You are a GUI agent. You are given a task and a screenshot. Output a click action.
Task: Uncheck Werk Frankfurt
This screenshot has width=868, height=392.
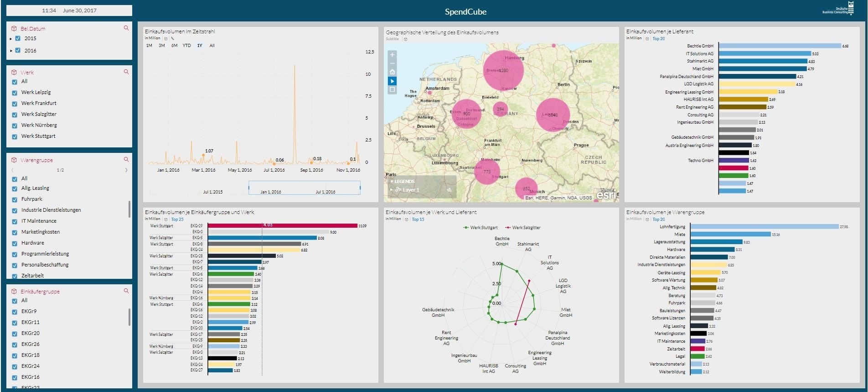point(15,104)
